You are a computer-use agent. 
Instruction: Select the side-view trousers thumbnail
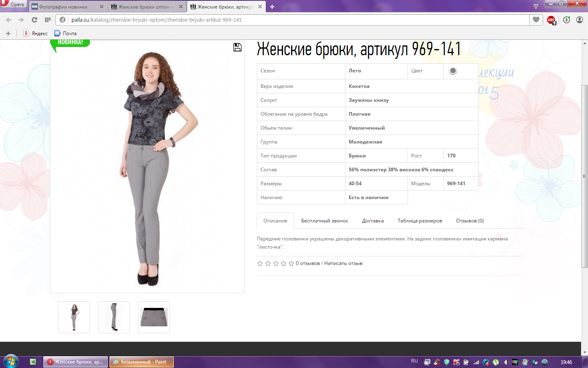click(114, 317)
